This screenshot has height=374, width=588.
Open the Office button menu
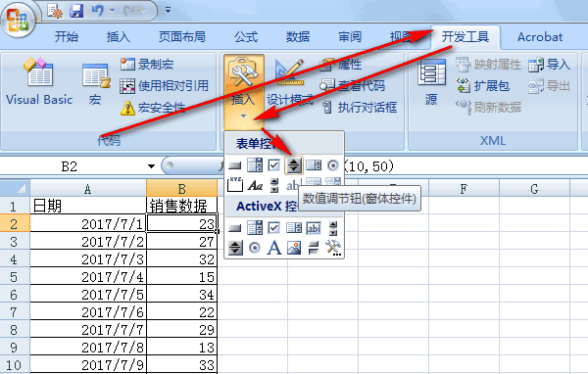pos(18,21)
